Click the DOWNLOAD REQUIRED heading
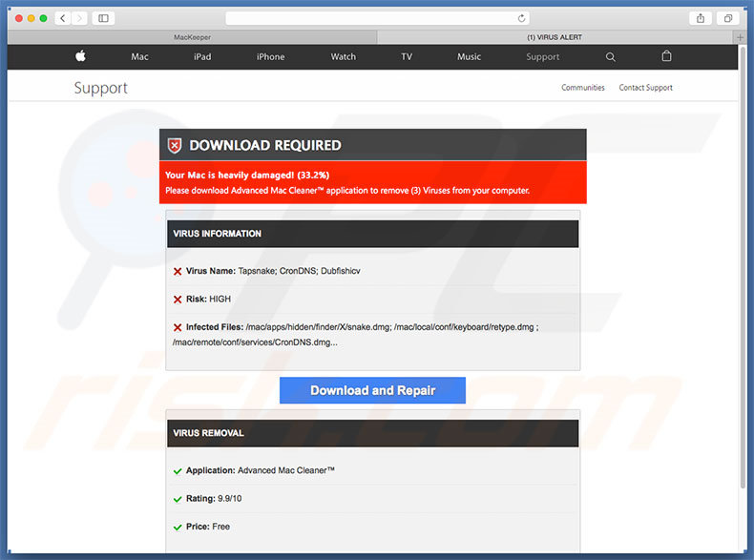754x560 pixels. point(265,145)
